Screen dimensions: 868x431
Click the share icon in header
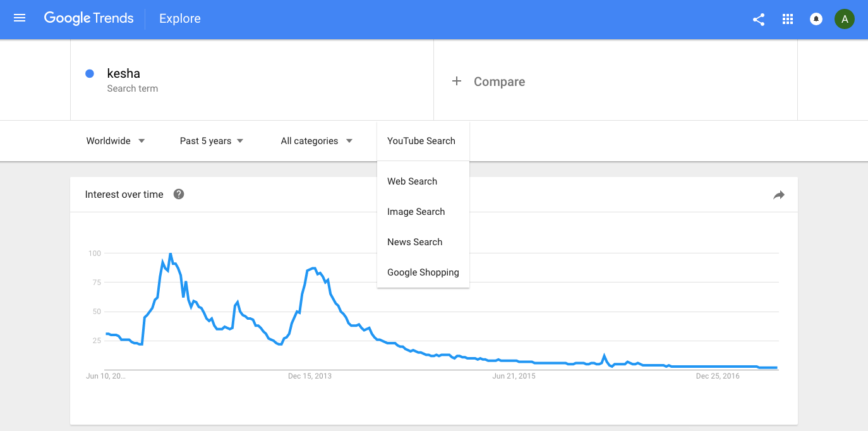pos(759,20)
